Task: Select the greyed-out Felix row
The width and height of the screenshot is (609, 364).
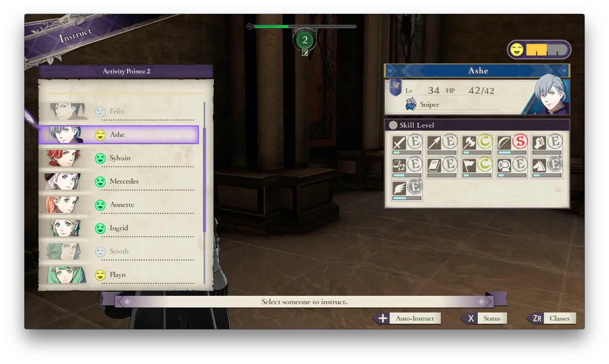Action: [119, 111]
